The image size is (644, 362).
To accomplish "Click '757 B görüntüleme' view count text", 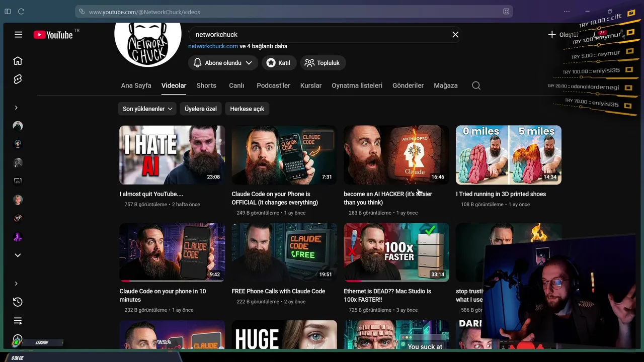I will click(x=145, y=205).
